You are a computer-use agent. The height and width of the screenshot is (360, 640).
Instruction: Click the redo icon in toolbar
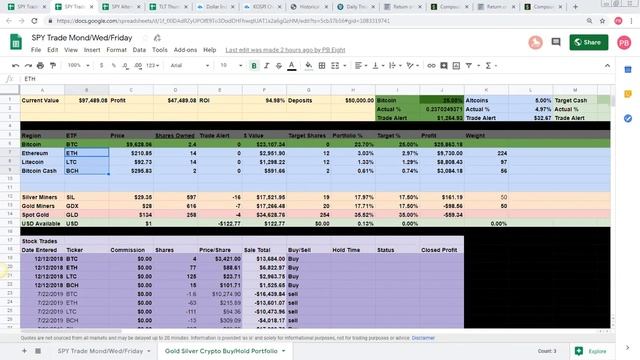click(x=28, y=66)
